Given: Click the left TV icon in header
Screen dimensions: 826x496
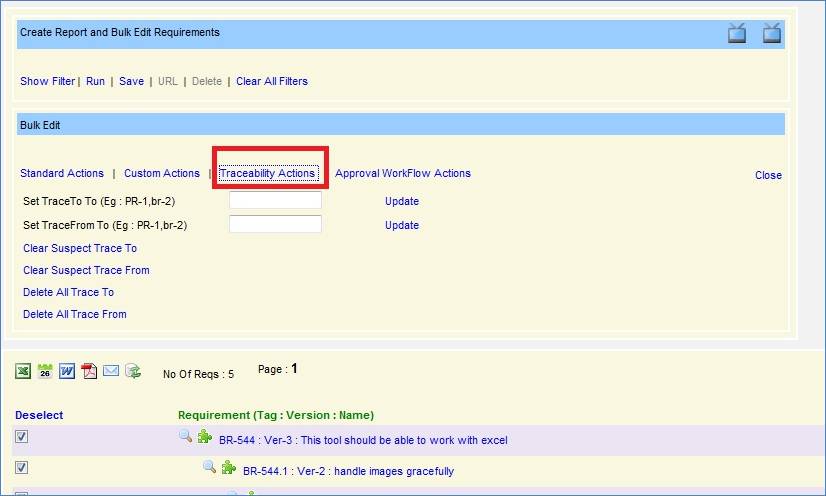Looking at the screenshot, I should click(737, 34).
